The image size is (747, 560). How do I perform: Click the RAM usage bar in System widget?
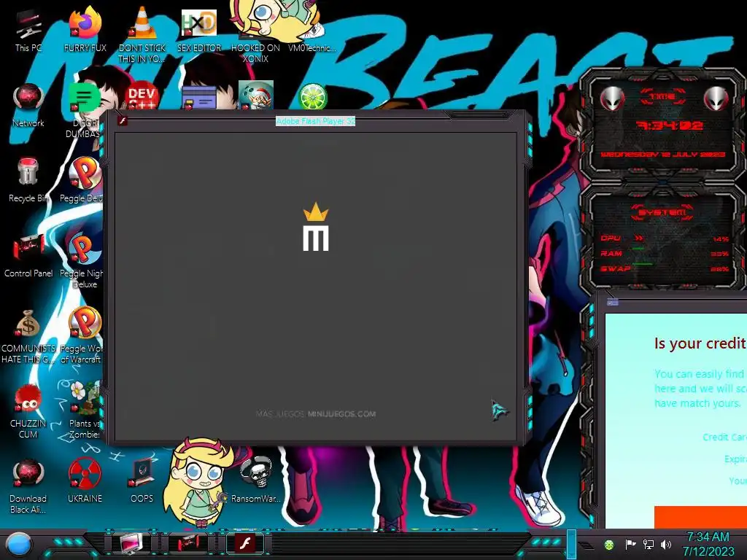[x=638, y=249]
